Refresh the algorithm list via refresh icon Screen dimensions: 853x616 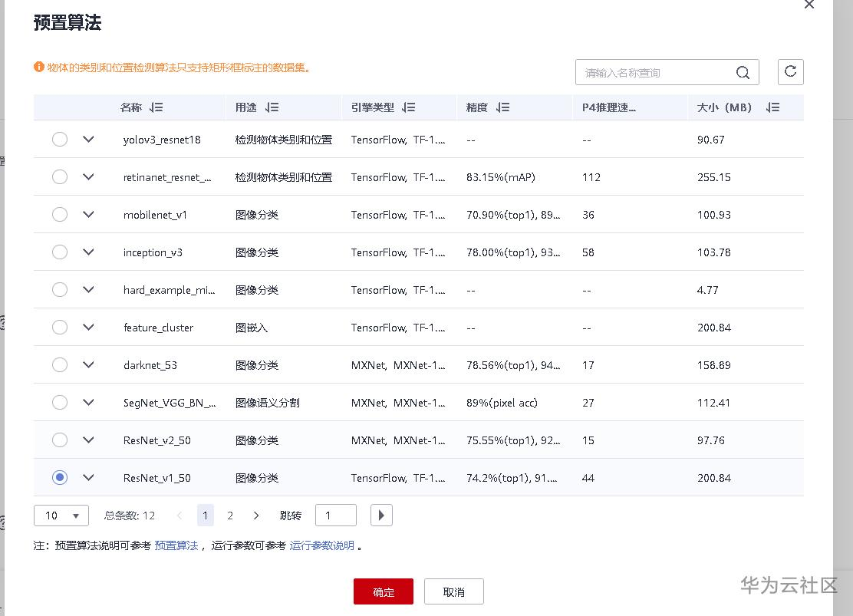click(790, 71)
